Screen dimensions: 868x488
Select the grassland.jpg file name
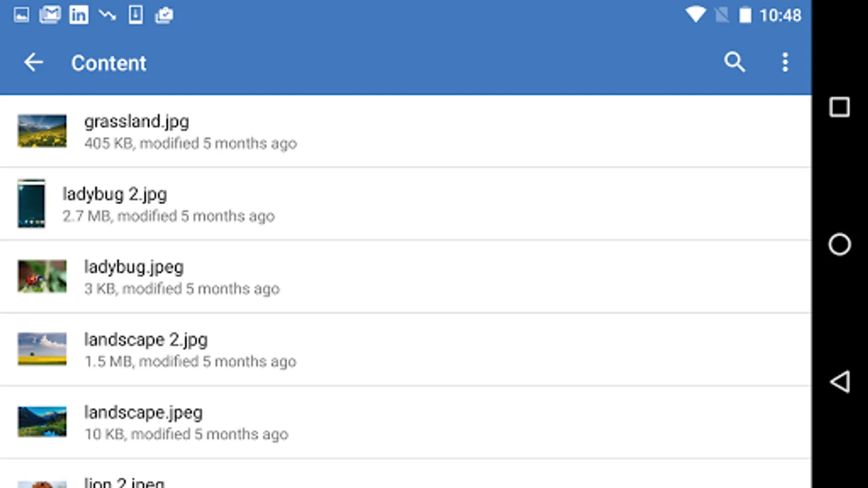[x=137, y=121]
